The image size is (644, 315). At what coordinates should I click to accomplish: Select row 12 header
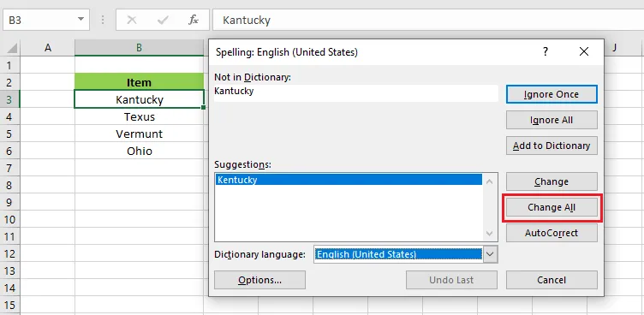10,254
